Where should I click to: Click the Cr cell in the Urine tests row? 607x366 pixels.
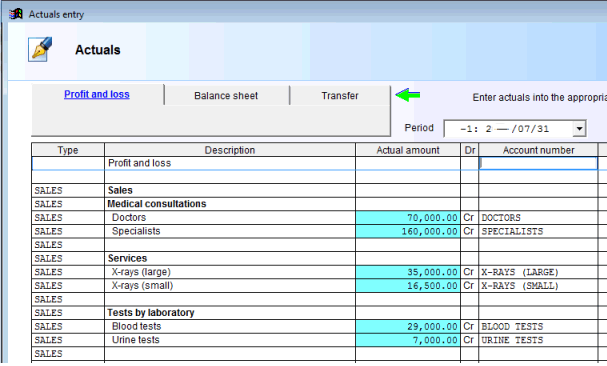[x=470, y=340]
